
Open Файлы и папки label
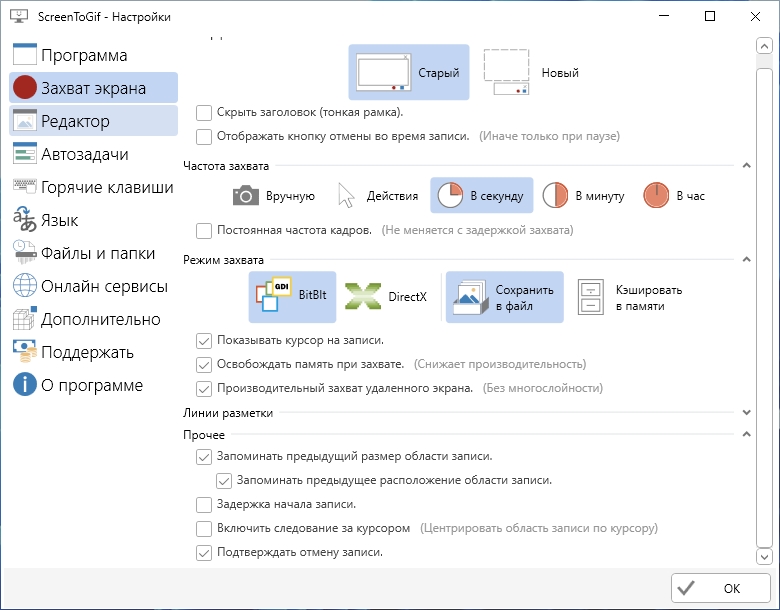coord(98,253)
